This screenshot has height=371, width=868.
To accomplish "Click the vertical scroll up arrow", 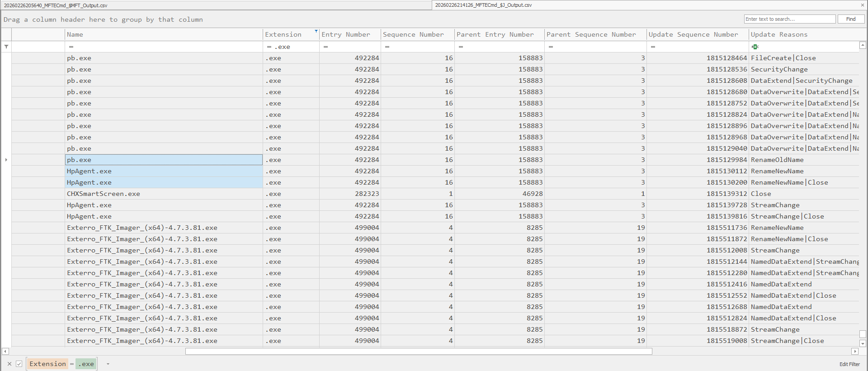I will pyautogui.click(x=863, y=45).
